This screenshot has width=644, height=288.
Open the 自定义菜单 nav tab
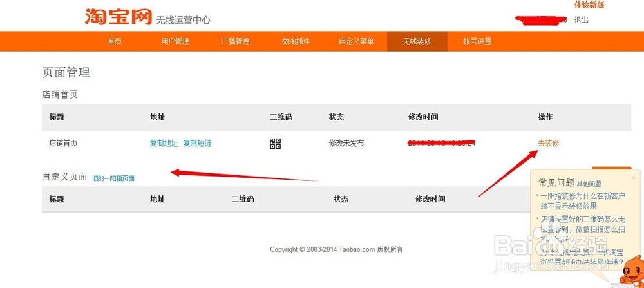coord(356,41)
